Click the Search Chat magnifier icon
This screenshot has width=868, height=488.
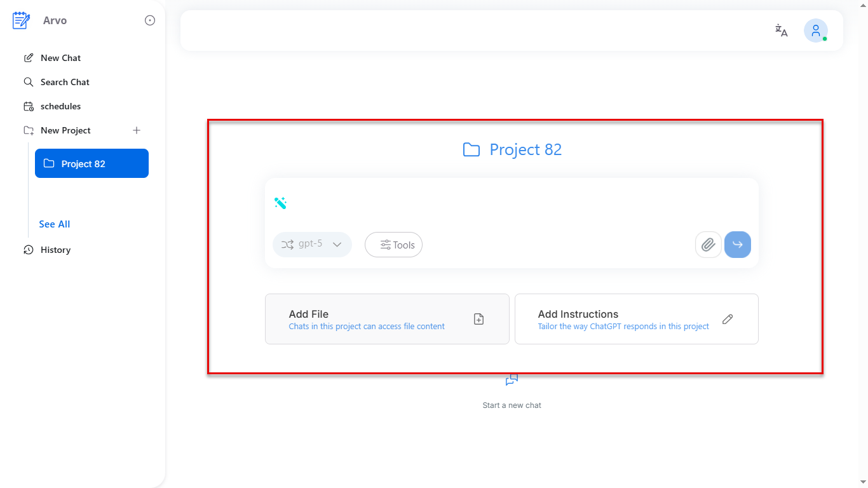[29, 82]
